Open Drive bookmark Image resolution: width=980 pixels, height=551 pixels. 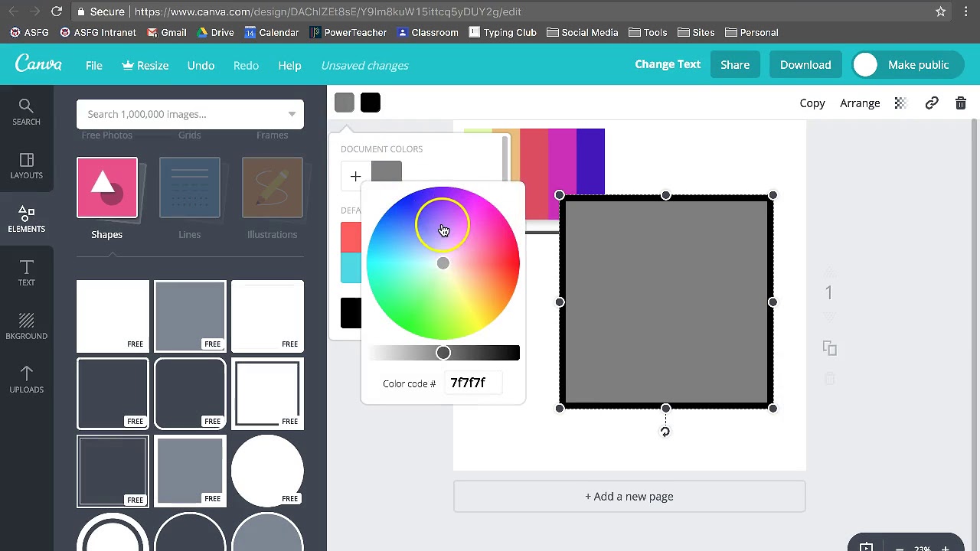coord(215,32)
